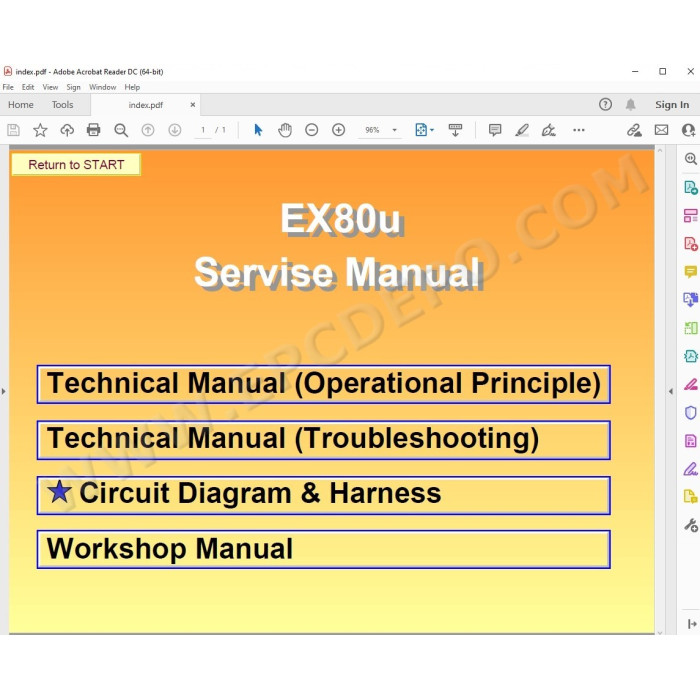Image resolution: width=700 pixels, height=700 pixels.
Task: Open the View menu
Action: (50, 87)
